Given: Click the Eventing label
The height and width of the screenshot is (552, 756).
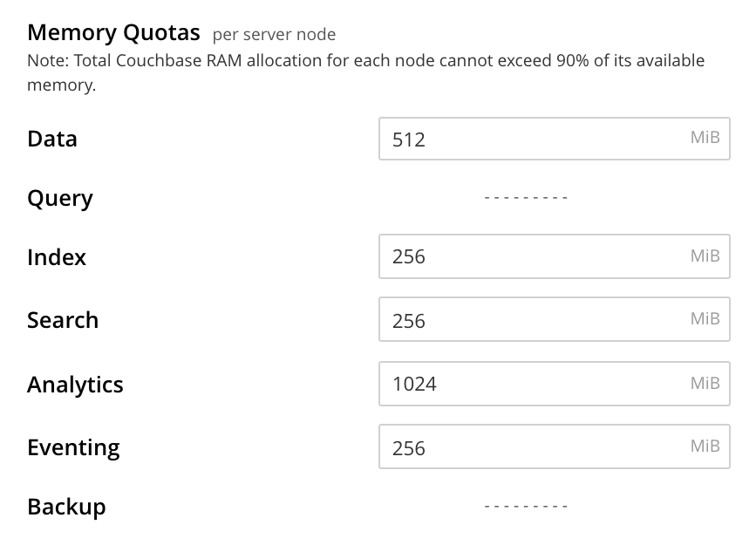Looking at the screenshot, I should (73, 447).
